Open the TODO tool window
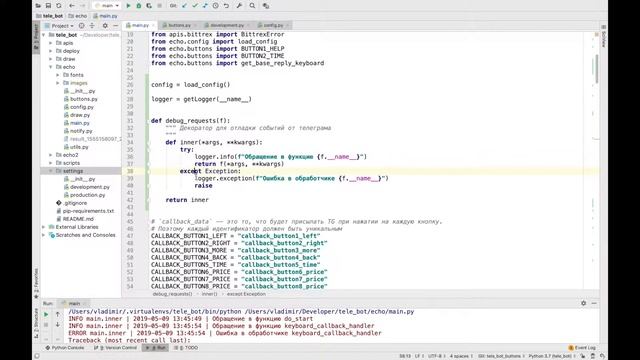Viewport: 640px width, 360px height. pos(186,348)
